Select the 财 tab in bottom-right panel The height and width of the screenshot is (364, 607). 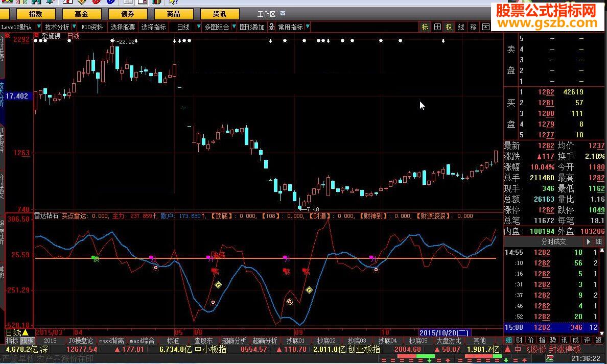[520, 341]
